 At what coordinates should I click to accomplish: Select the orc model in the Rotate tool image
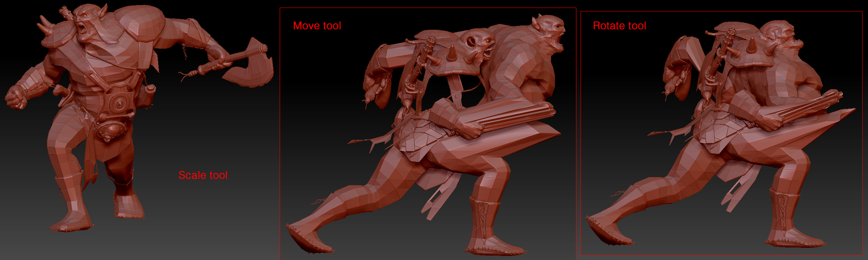coord(721,134)
